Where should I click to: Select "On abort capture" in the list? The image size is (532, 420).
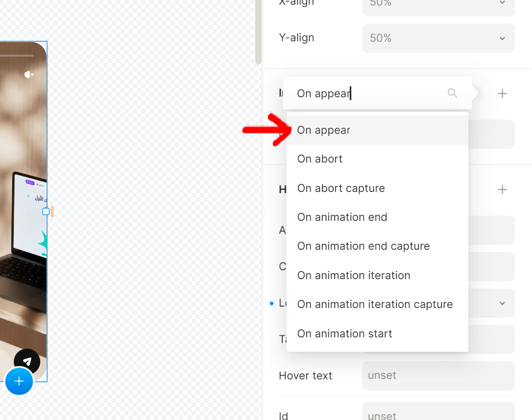coord(341,188)
